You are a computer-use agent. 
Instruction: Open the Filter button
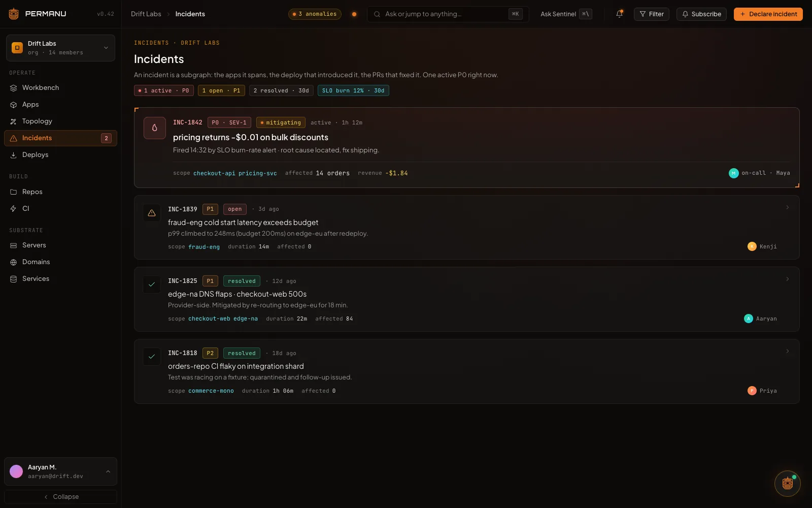tap(652, 14)
